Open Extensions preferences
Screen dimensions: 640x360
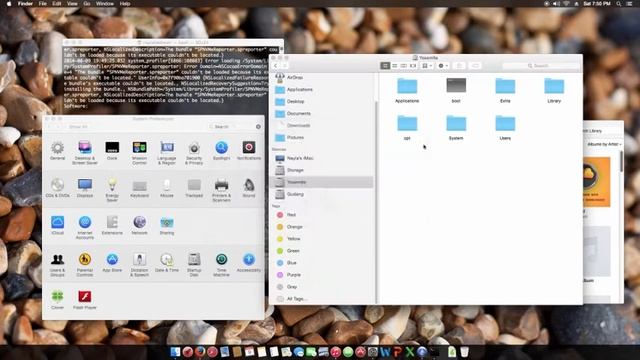[112, 225]
